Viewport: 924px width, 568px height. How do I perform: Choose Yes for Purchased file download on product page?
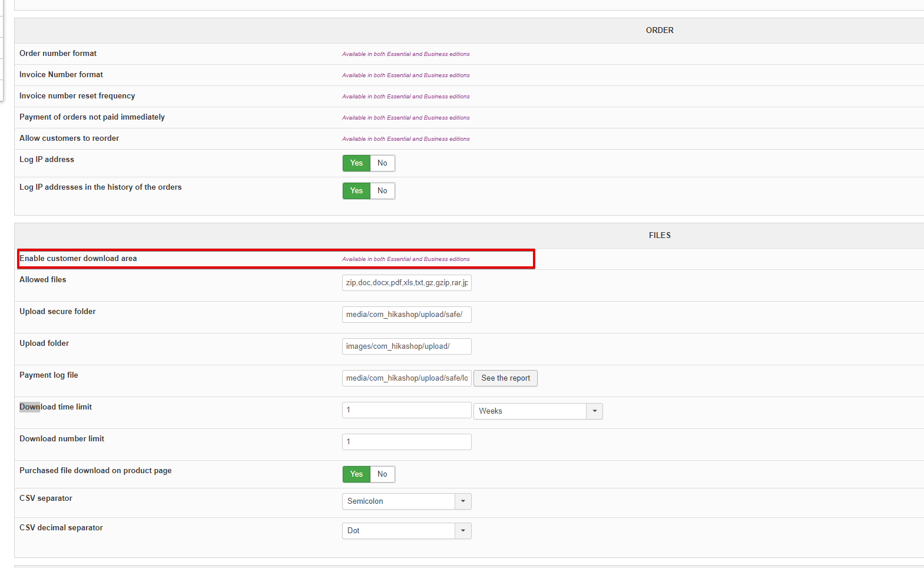point(356,474)
